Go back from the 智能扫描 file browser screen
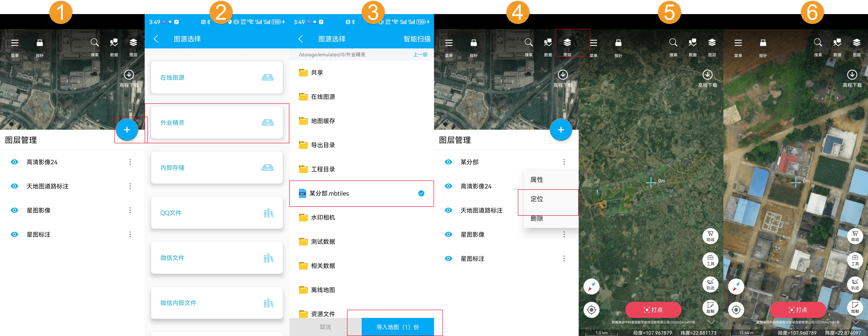The image size is (868, 336). coord(301,39)
